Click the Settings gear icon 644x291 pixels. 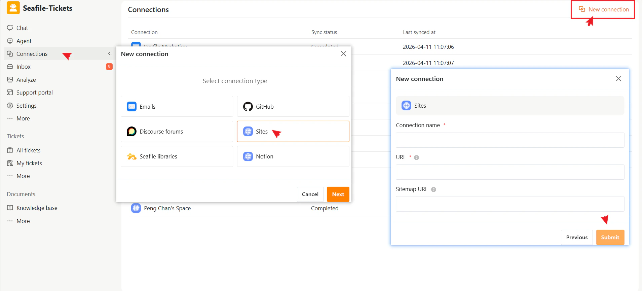tap(10, 106)
